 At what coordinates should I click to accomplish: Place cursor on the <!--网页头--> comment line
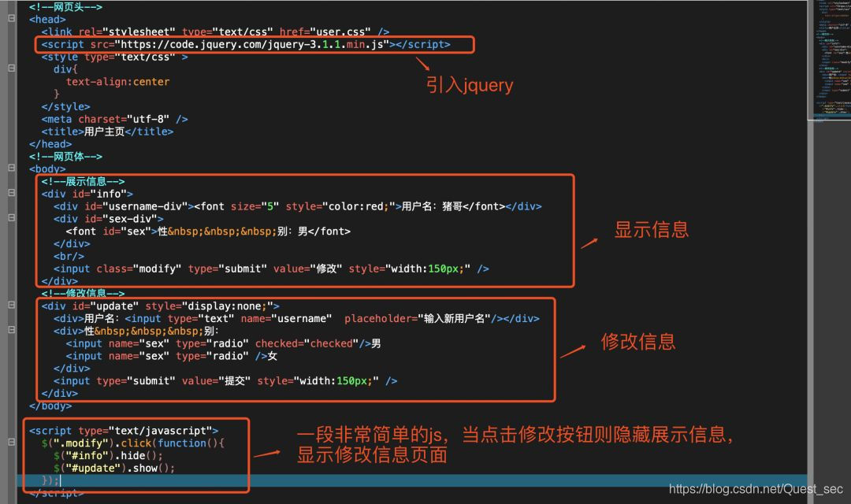click(x=65, y=7)
